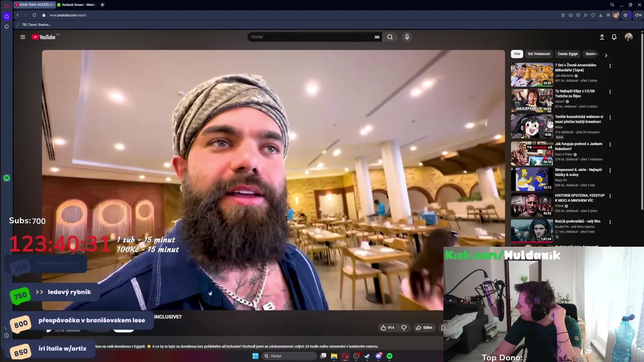644x362 pixels.
Task: Select the partially hidden 'Souvise…' chip
Action: tap(591, 54)
